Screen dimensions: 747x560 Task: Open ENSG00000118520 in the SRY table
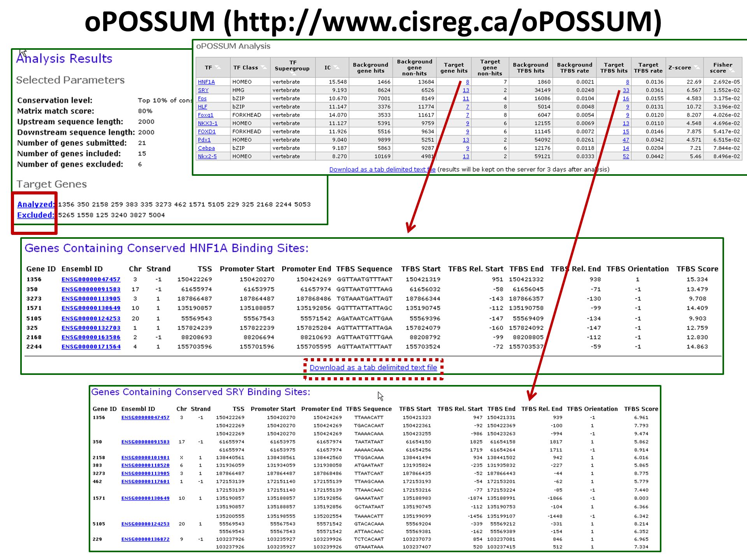pyautogui.click(x=145, y=465)
